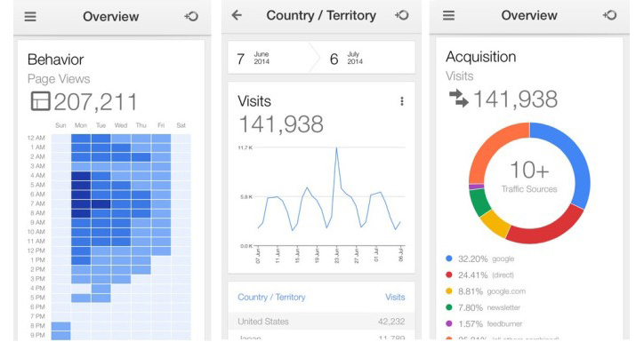This screenshot has width=644, height=342.
Task: Tap the add-account icon on Behavior Overview header
Action: click(191, 16)
